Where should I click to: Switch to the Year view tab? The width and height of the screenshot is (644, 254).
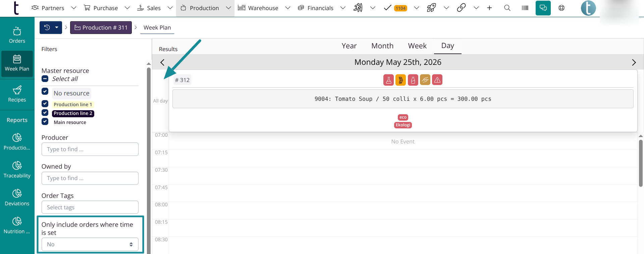click(349, 46)
